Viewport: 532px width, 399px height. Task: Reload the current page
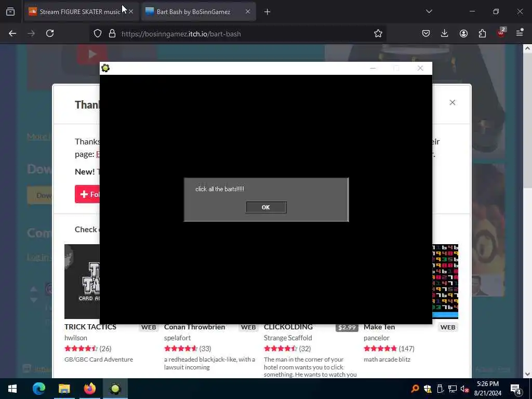(50, 33)
